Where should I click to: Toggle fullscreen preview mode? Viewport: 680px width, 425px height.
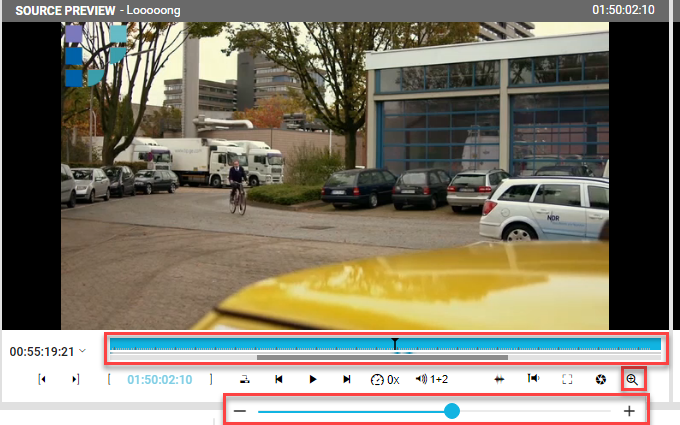[567, 380]
